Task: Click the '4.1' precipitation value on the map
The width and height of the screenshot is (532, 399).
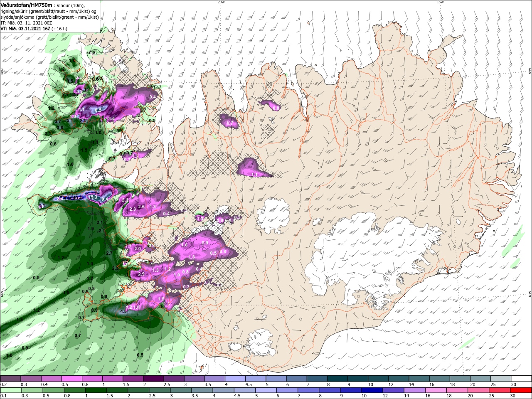Action: pos(82,110)
